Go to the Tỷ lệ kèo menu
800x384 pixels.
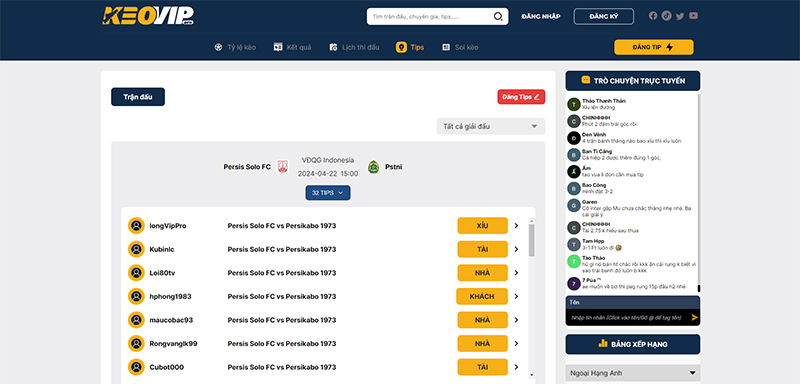coord(235,47)
